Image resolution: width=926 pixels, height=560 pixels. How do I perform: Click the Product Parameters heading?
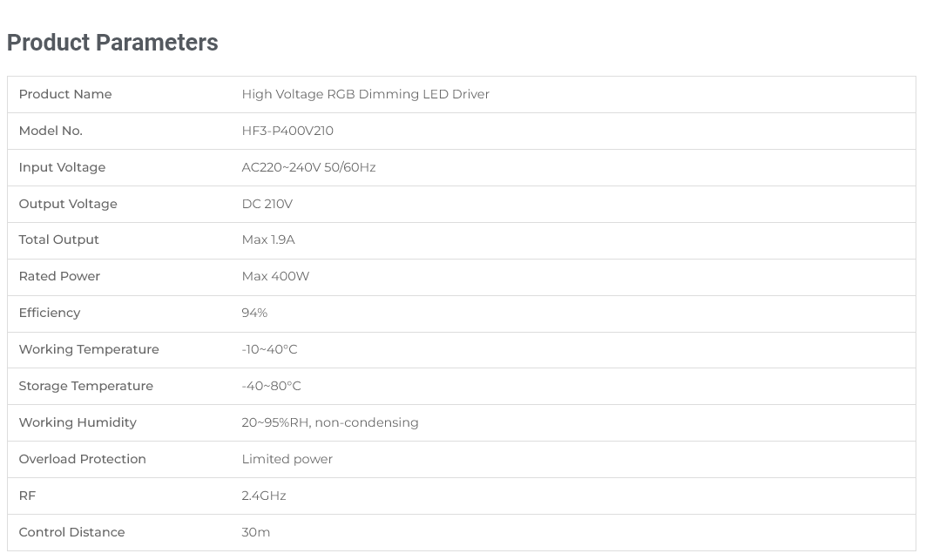tap(112, 43)
